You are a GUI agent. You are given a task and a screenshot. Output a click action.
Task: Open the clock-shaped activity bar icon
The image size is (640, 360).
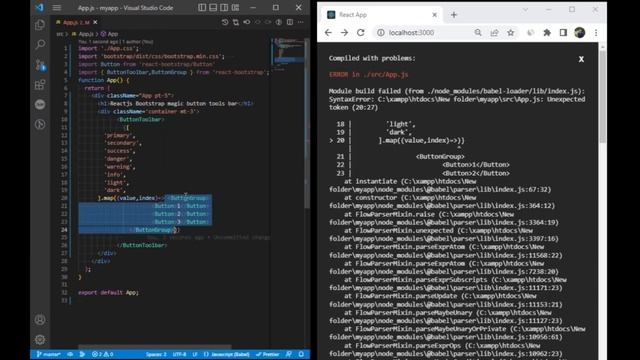40,124
